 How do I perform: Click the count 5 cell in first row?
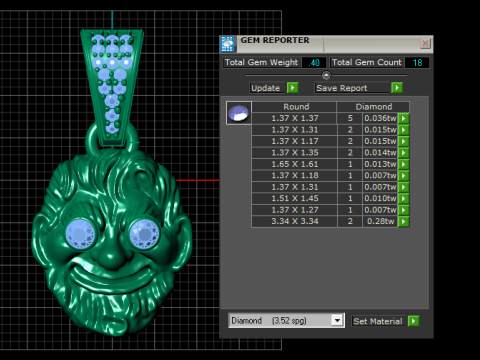coord(350,118)
